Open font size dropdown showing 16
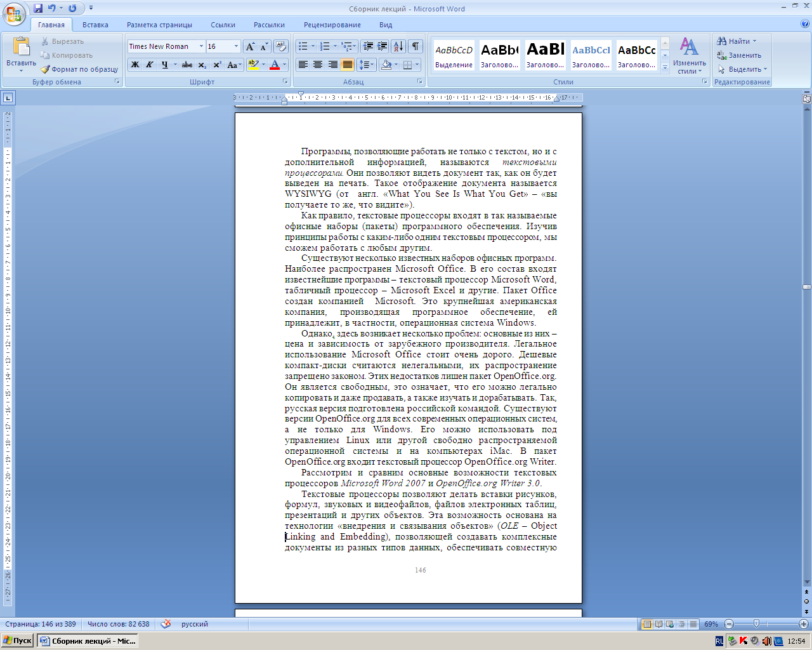The width and height of the screenshot is (812, 650). pos(237,46)
